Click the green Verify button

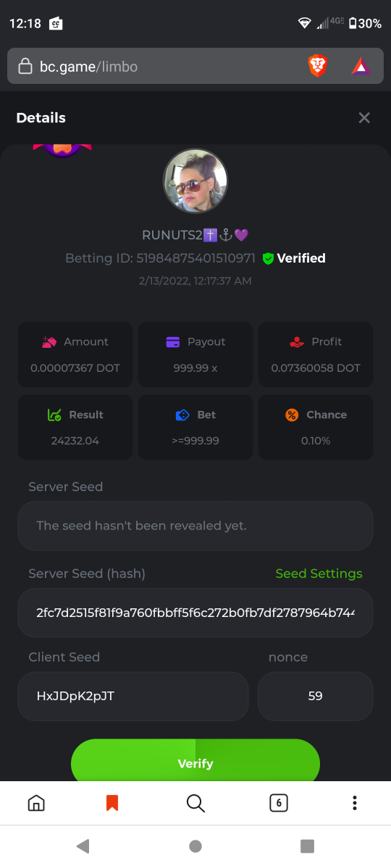[195, 759]
